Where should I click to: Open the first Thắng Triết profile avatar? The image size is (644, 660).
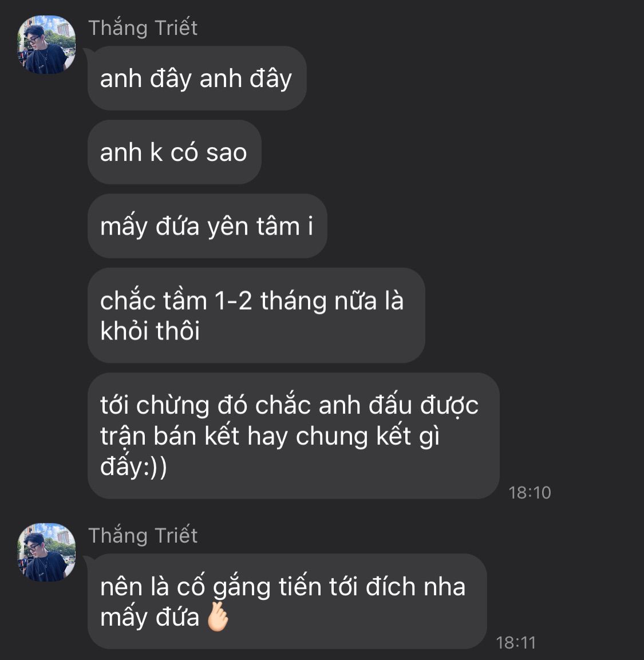[x=46, y=45]
